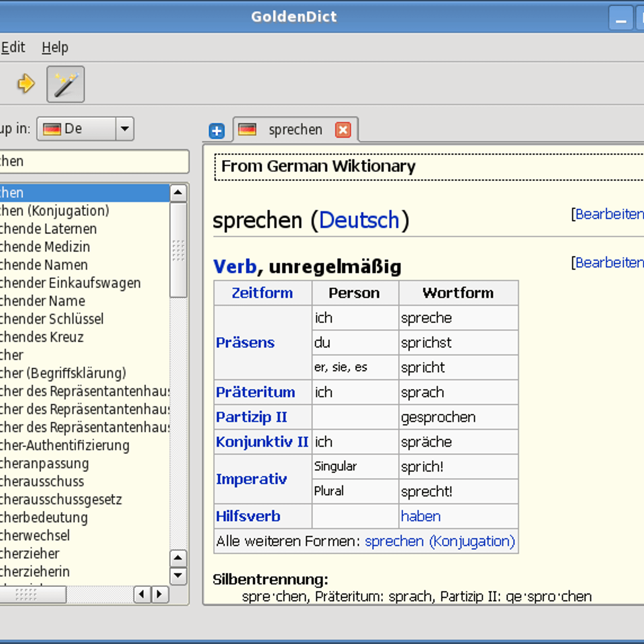Image resolution: width=644 pixels, height=644 pixels.
Task: Select the cheranpassung list entry
Action: (x=85, y=463)
